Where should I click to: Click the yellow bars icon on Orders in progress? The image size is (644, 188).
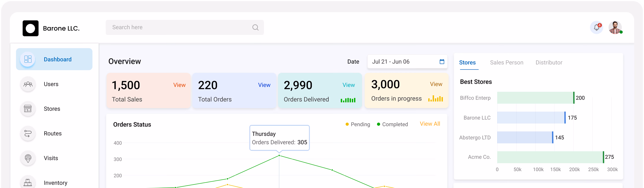click(435, 98)
